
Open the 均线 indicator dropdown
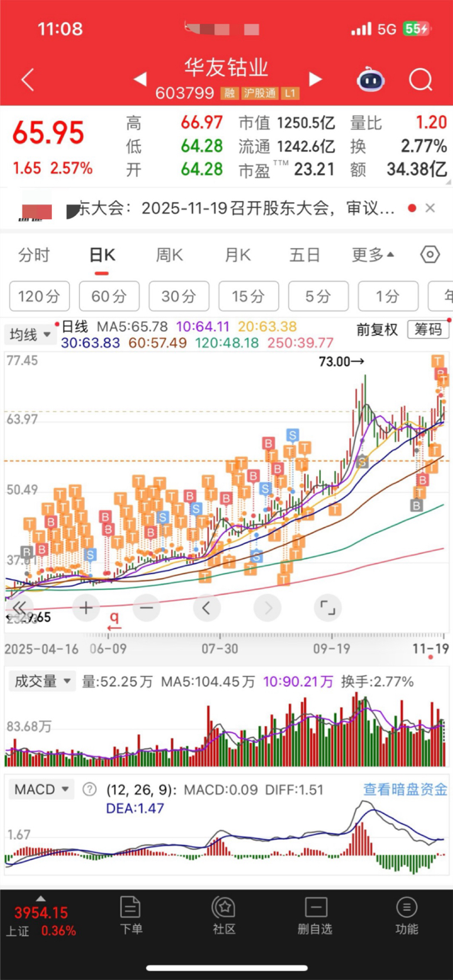click(x=30, y=335)
